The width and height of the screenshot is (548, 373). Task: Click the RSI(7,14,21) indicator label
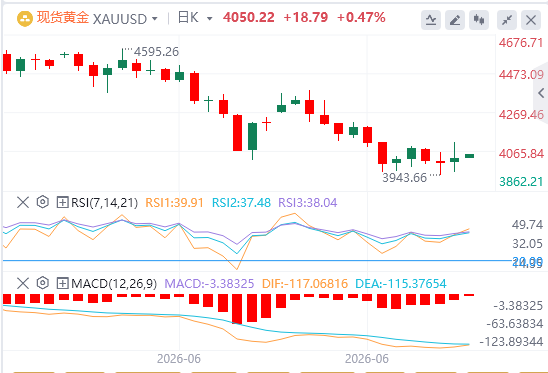(104, 203)
